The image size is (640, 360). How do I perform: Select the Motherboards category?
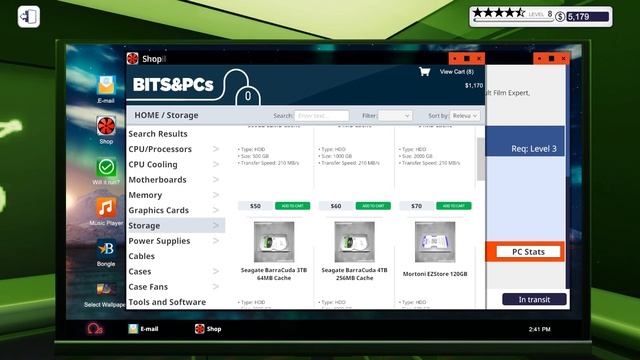[158, 180]
